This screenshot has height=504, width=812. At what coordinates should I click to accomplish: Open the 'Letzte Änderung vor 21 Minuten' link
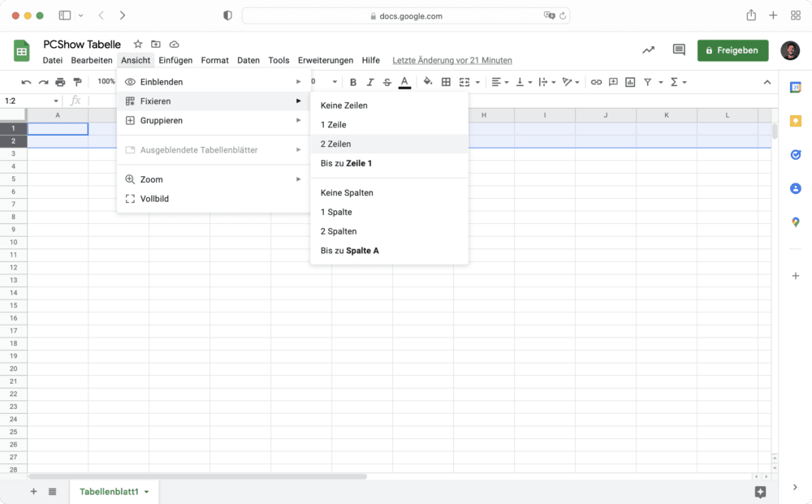452,60
